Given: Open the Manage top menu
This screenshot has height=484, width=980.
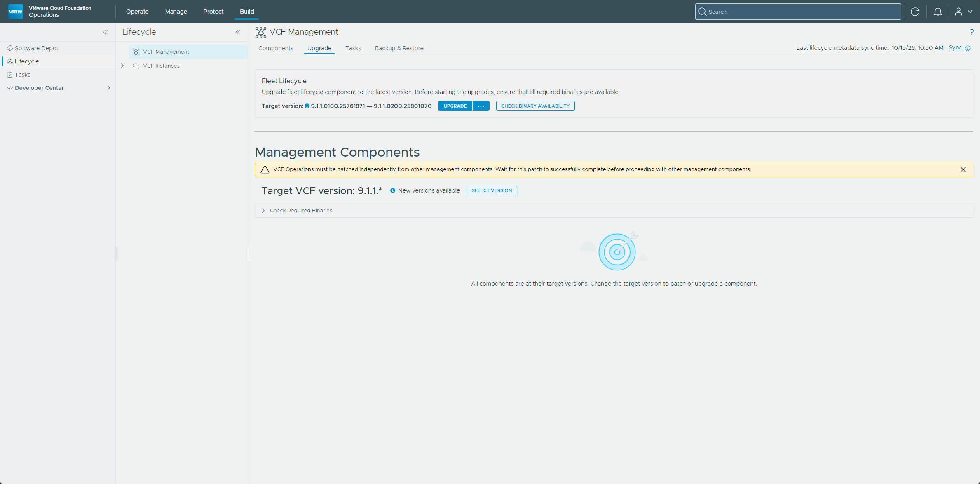Looking at the screenshot, I should click(176, 12).
